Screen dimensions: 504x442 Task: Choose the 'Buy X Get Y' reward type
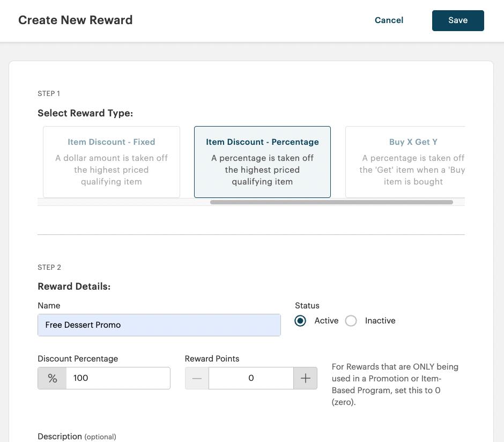[x=413, y=161]
